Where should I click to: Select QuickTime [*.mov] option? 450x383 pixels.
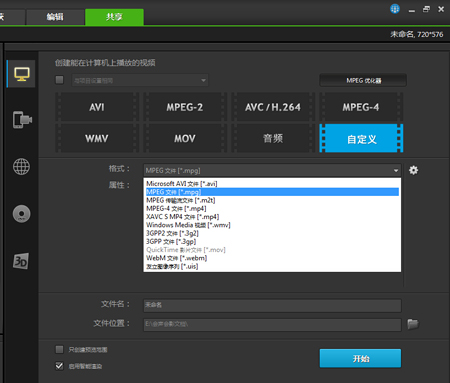pos(272,250)
